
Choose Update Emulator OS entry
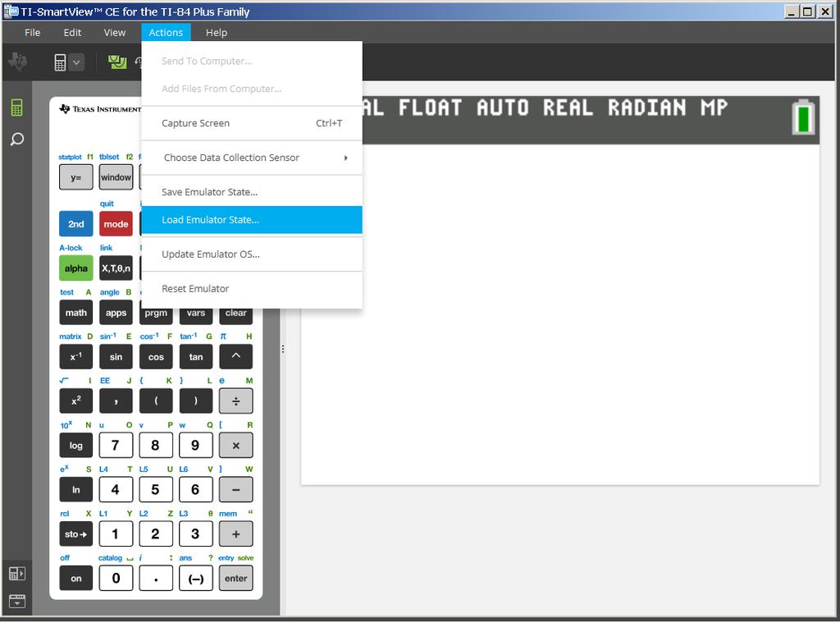(252, 254)
